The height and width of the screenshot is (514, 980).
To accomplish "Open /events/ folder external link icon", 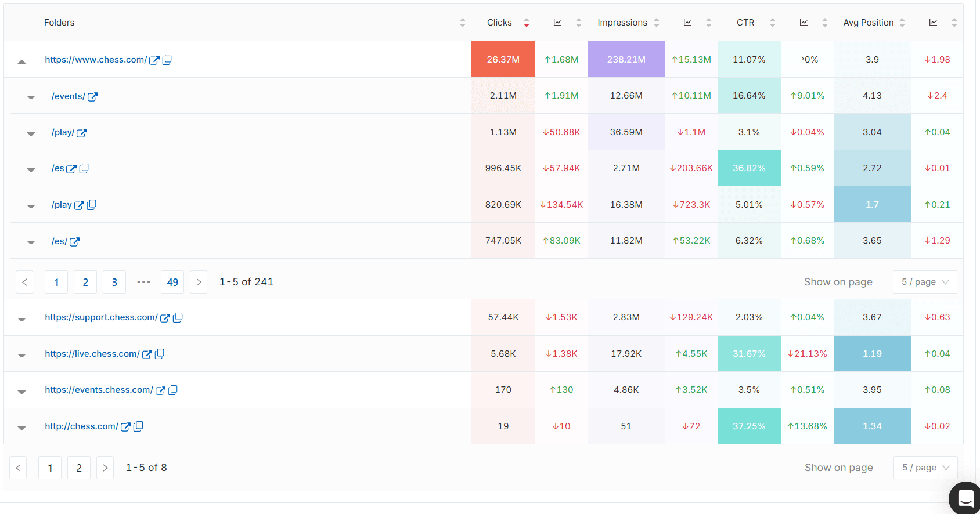I will (93, 96).
